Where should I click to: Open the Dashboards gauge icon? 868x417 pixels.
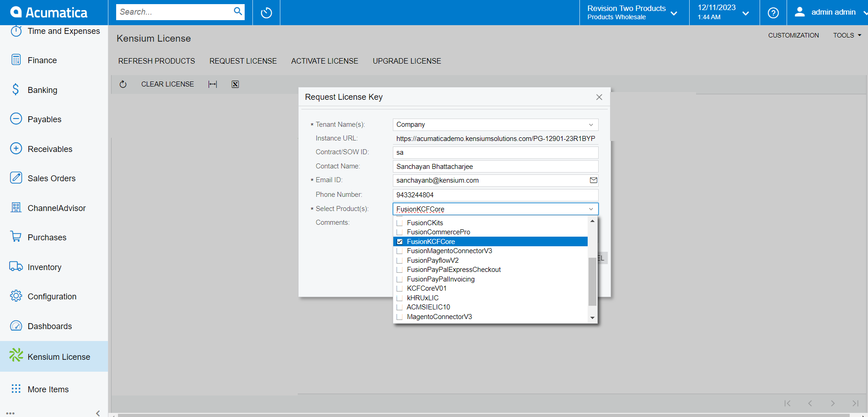point(16,326)
